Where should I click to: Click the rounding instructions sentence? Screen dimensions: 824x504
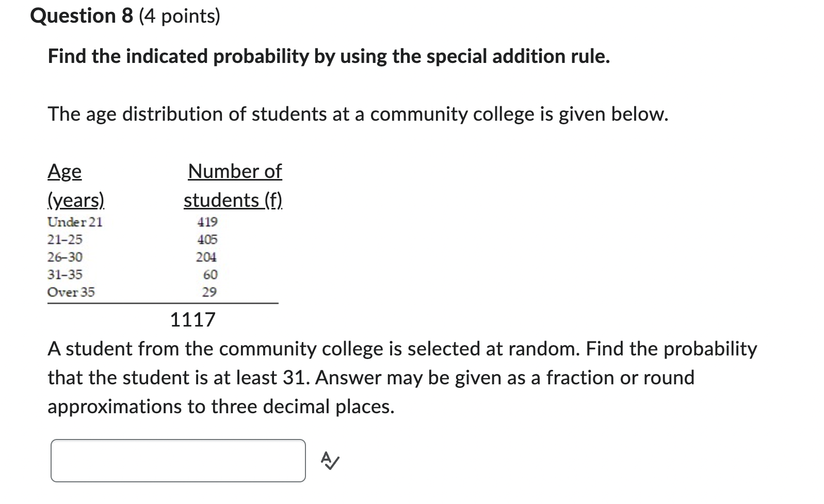coord(220,407)
